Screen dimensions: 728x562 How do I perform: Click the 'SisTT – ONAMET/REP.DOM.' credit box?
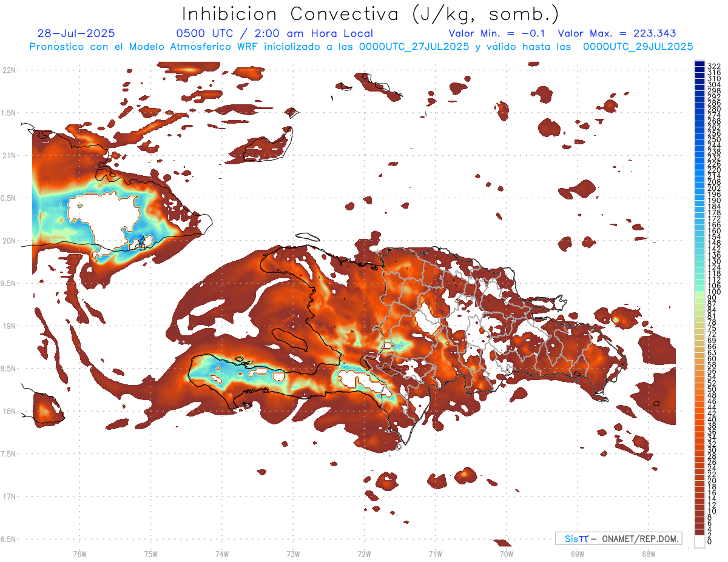point(618,538)
